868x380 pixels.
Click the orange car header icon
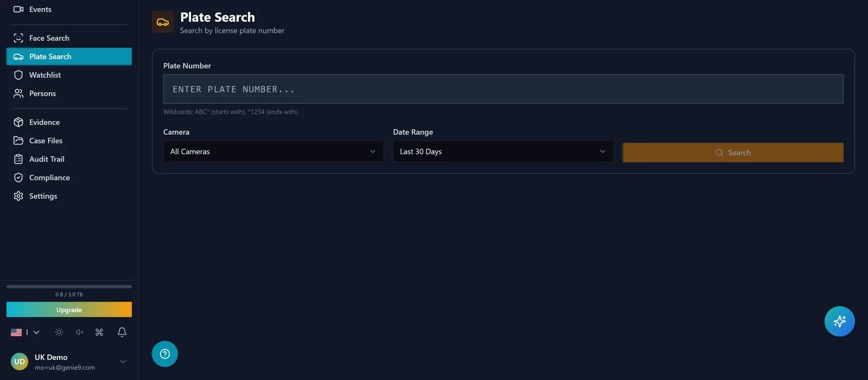click(x=163, y=22)
